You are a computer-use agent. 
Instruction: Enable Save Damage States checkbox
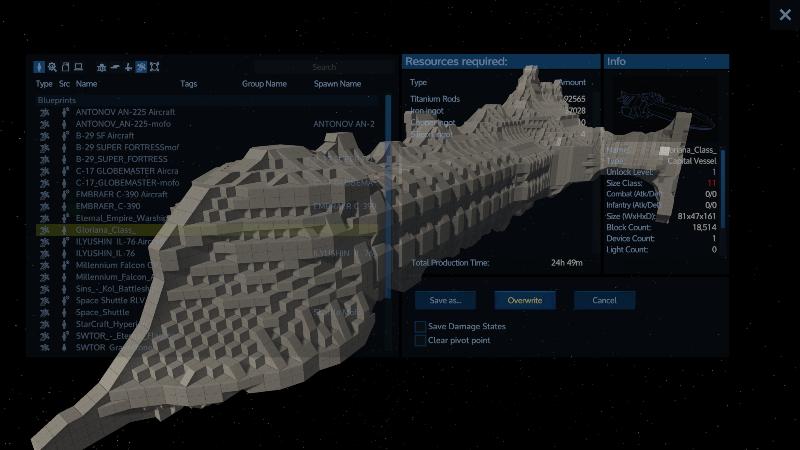click(x=420, y=327)
